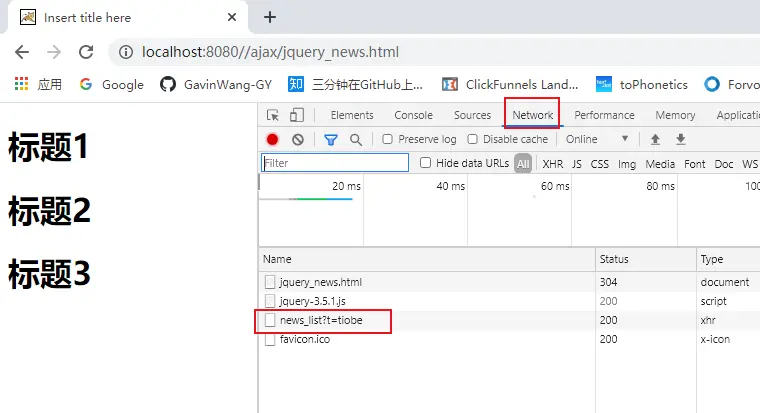
Task: Switch to the Performance tab
Action: [604, 115]
